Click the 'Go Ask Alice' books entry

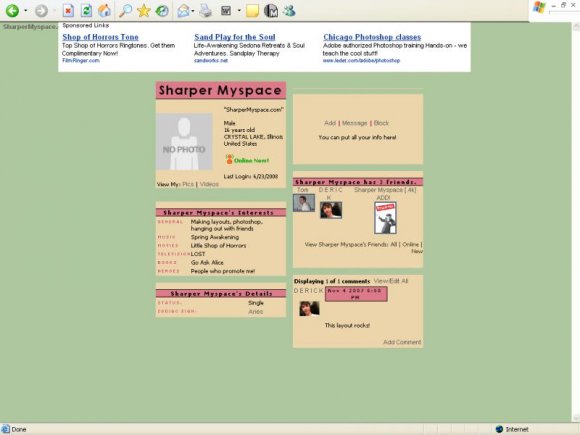[x=207, y=263]
